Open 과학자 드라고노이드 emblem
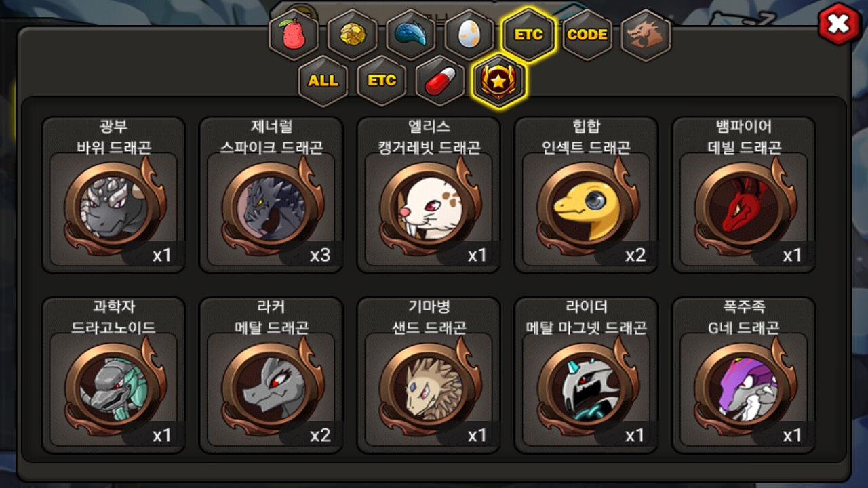 click(113, 375)
